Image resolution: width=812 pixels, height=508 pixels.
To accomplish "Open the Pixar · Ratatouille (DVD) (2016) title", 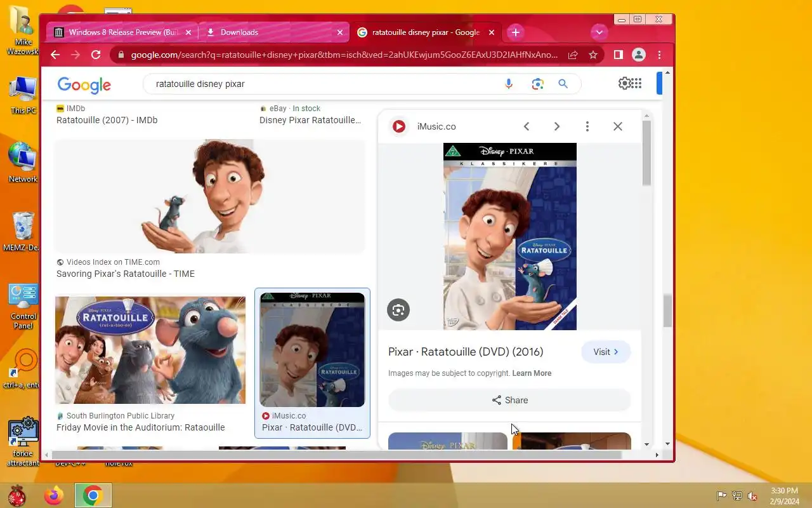I will pyautogui.click(x=466, y=352).
